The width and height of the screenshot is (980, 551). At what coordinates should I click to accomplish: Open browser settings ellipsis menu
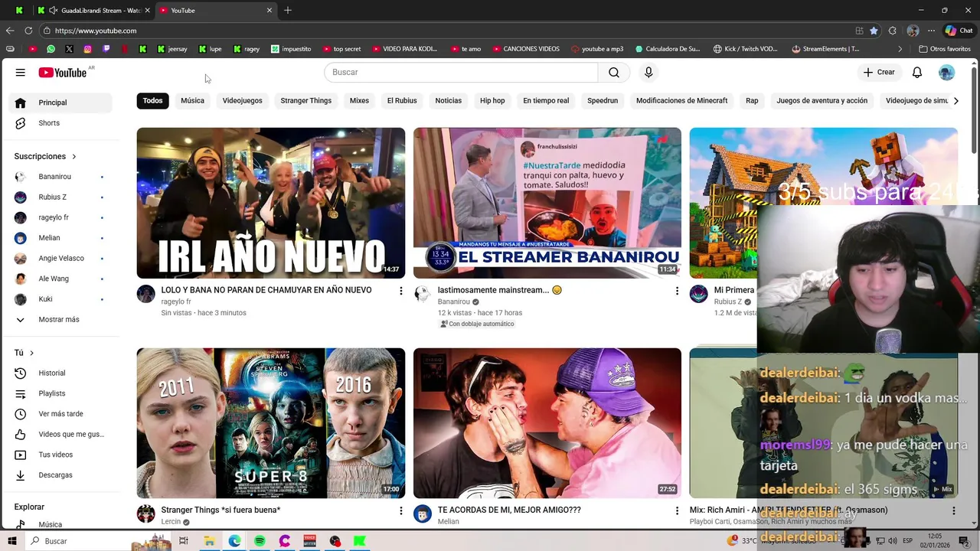(931, 31)
